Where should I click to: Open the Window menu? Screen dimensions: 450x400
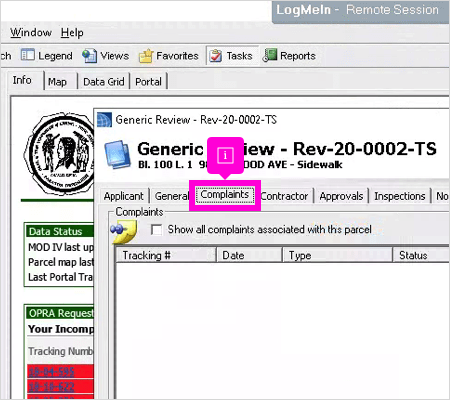point(31,33)
